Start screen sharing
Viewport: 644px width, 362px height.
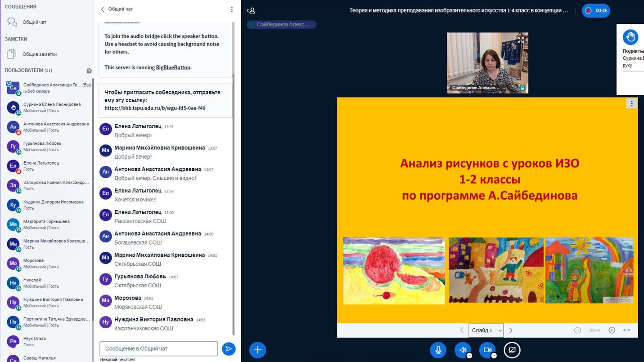[x=512, y=350]
